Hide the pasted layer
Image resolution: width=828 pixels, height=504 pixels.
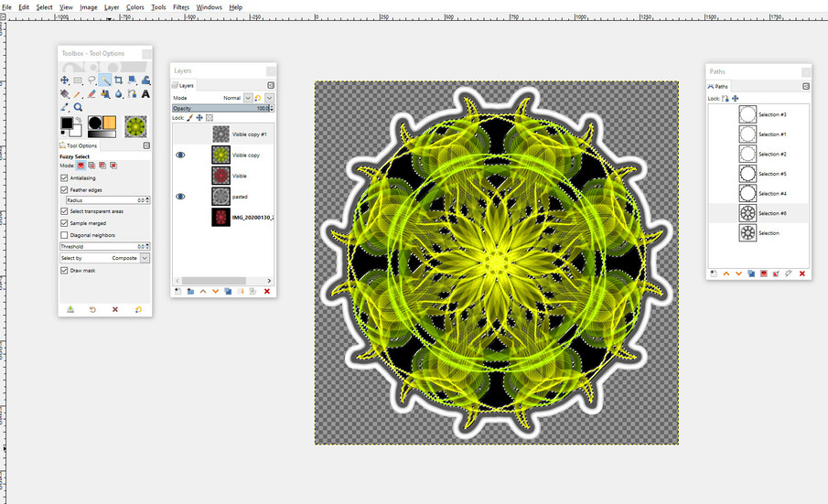click(x=180, y=197)
